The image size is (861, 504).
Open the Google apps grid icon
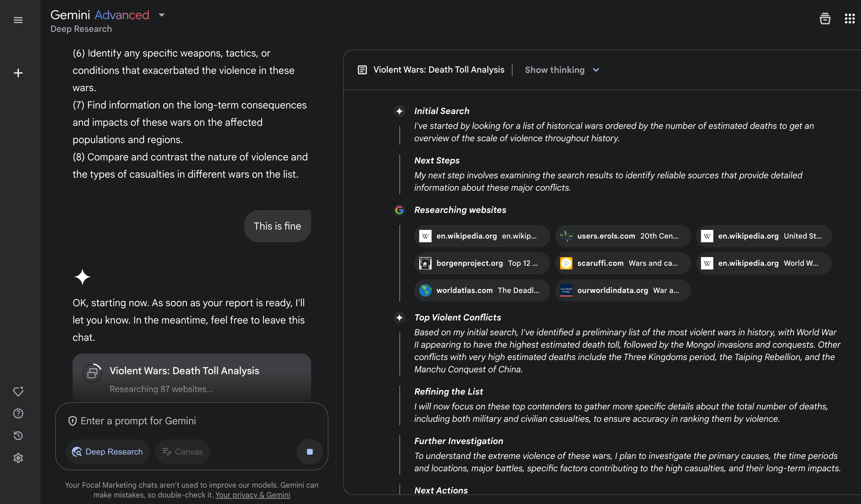tap(849, 19)
